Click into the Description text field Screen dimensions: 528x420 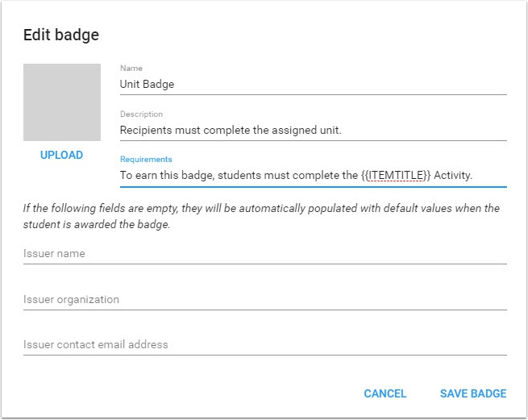pos(313,130)
